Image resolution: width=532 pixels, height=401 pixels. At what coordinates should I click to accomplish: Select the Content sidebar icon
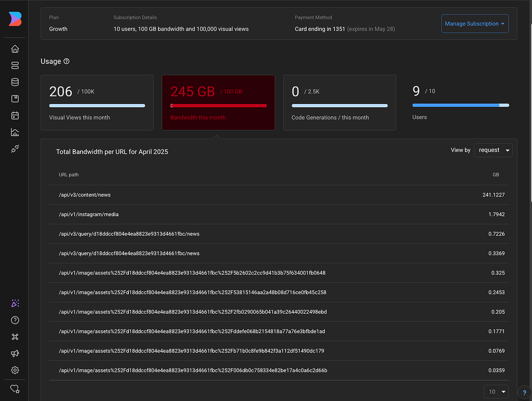[x=15, y=65]
